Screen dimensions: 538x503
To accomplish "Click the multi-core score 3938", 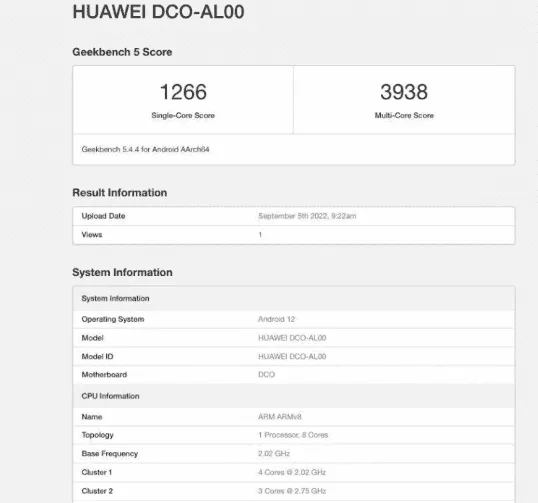I will 404,92.
